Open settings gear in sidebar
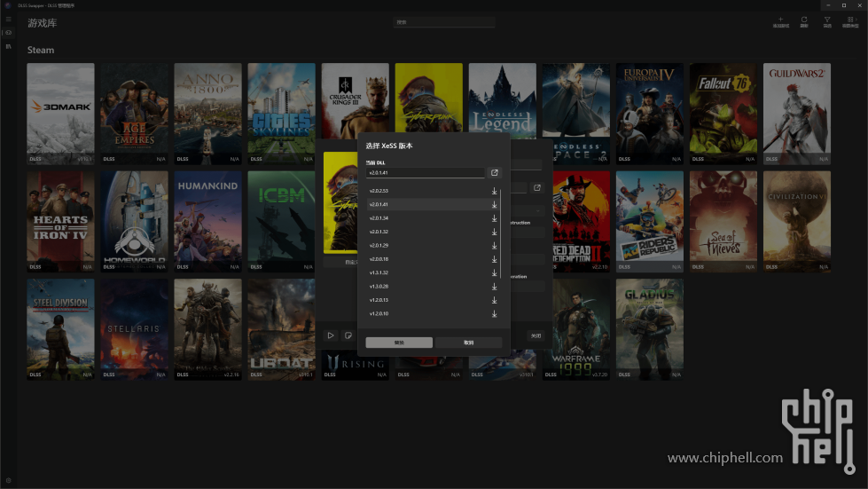868x489 pixels. tap(8, 481)
